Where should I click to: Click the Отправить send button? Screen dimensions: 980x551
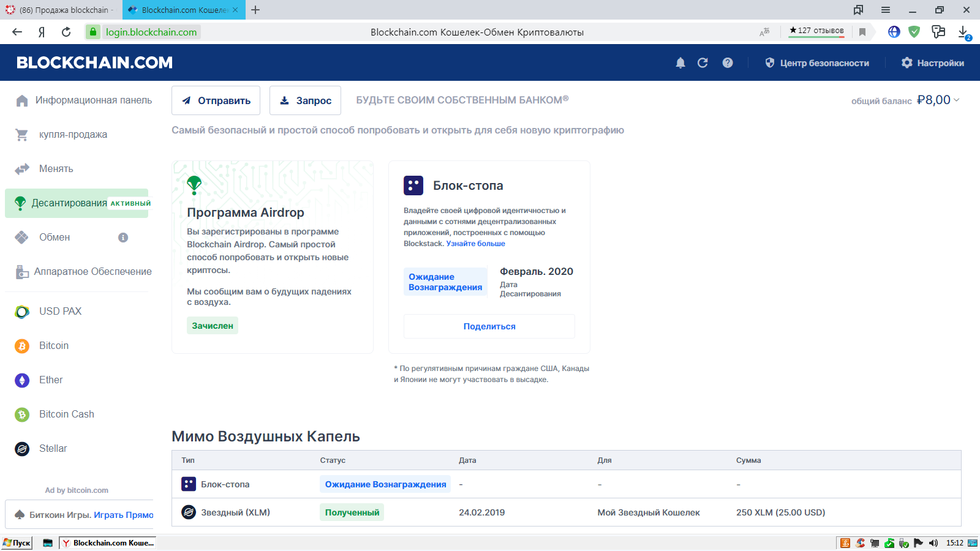216,100
